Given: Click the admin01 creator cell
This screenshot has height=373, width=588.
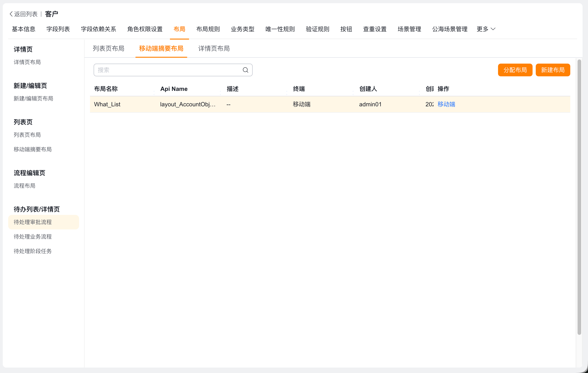Looking at the screenshot, I should pos(370,104).
